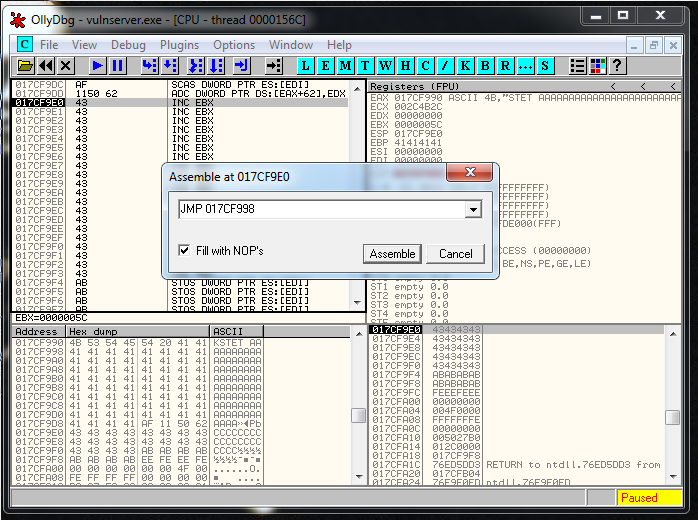The image size is (698, 520).
Task: Close program with the X toolbar icon
Action: [x=65, y=66]
